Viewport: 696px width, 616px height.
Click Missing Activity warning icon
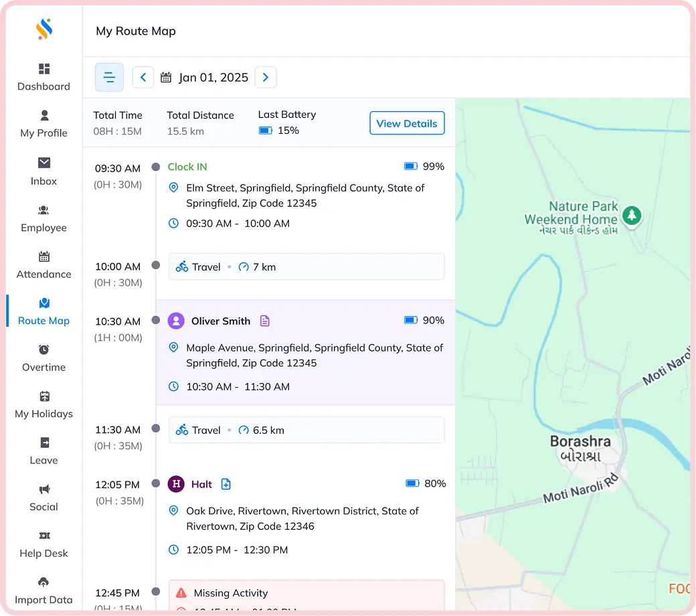click(x=181, y=593)
